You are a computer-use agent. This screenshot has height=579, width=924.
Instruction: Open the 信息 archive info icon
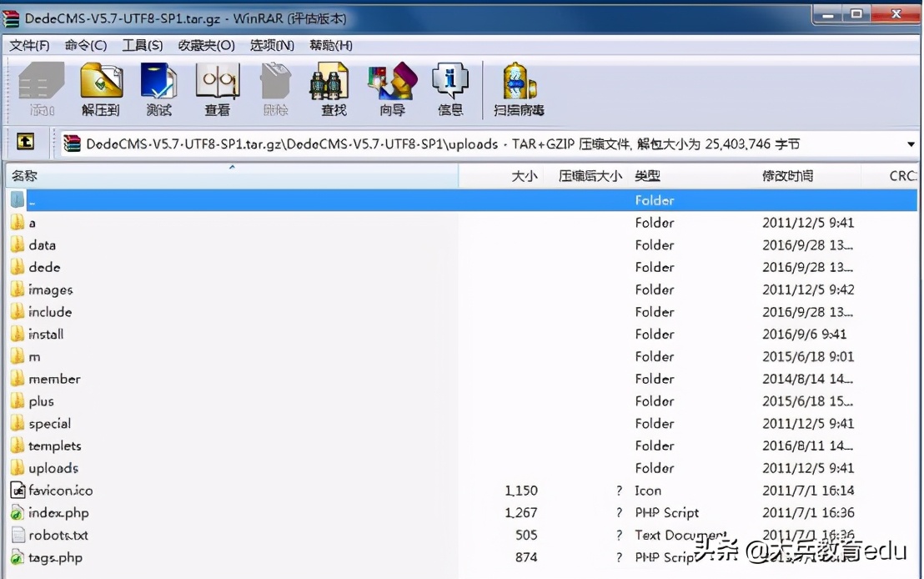(449, 86)
